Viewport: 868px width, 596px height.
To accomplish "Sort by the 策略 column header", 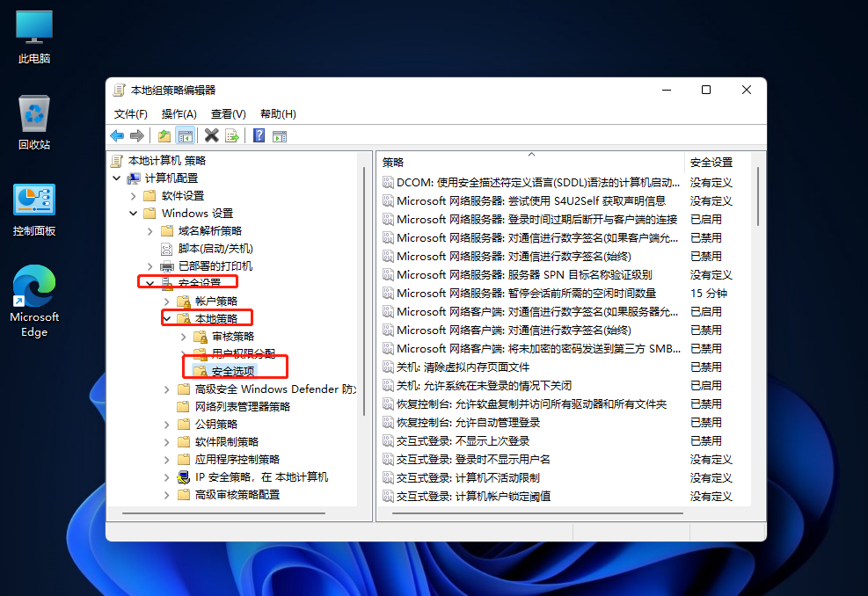I will 531,162.
